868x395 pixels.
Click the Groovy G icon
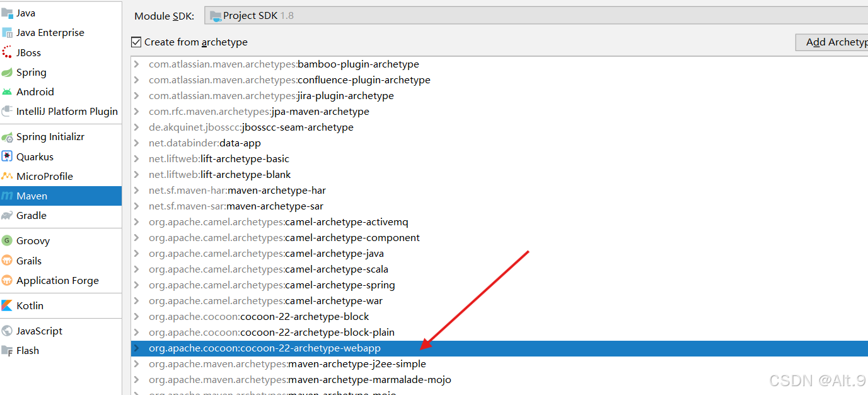pyautogui.click(x=7, y=241)
